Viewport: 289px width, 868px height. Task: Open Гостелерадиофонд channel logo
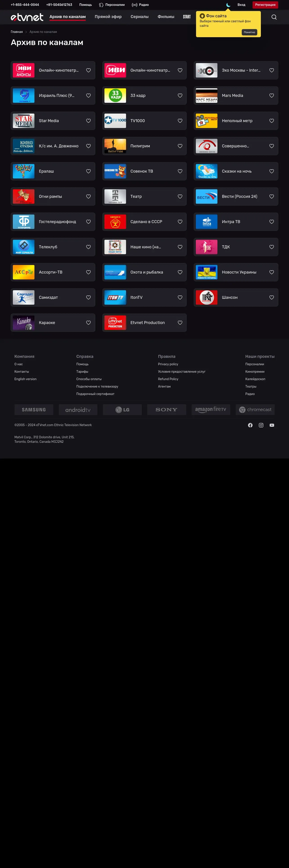[x=24, y=222]
